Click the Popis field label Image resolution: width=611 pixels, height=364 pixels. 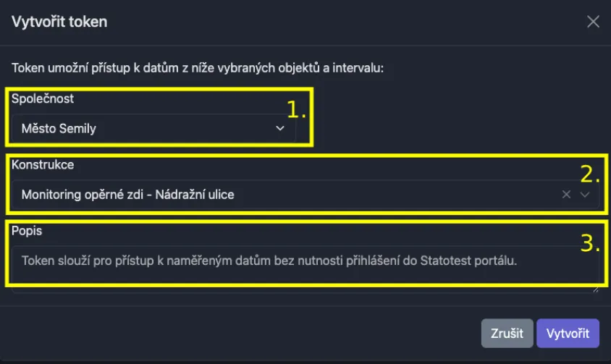pyautogui.click(x=26, y=230)
